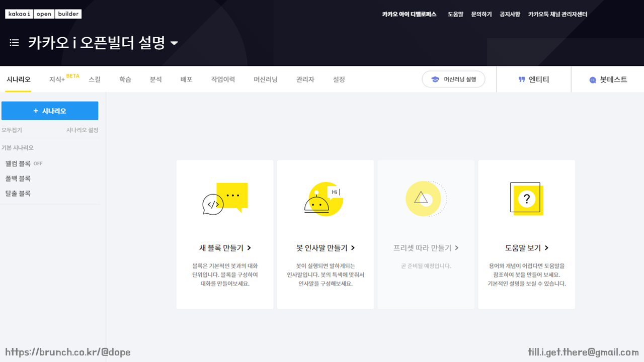Click the 기본 시나리오 group header
644x362 pixels.
pyautogui.click(x=18, y=148)
